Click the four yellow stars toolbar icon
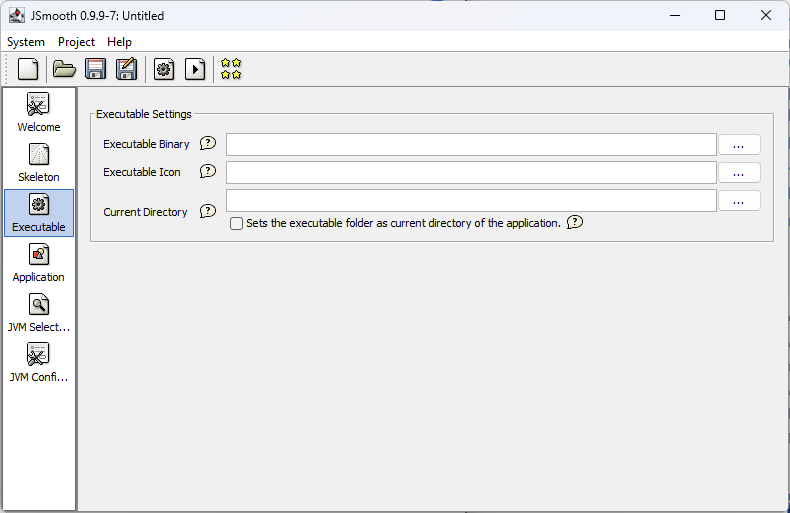The width and height of the screenshot is (790, 513). point(231,69)
